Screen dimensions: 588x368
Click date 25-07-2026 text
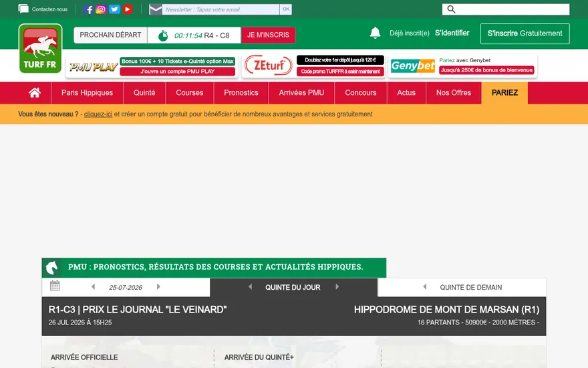126,288
